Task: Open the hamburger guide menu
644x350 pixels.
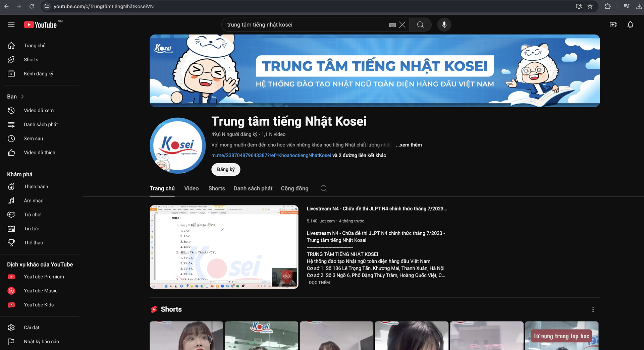Action: coord(11,24)
